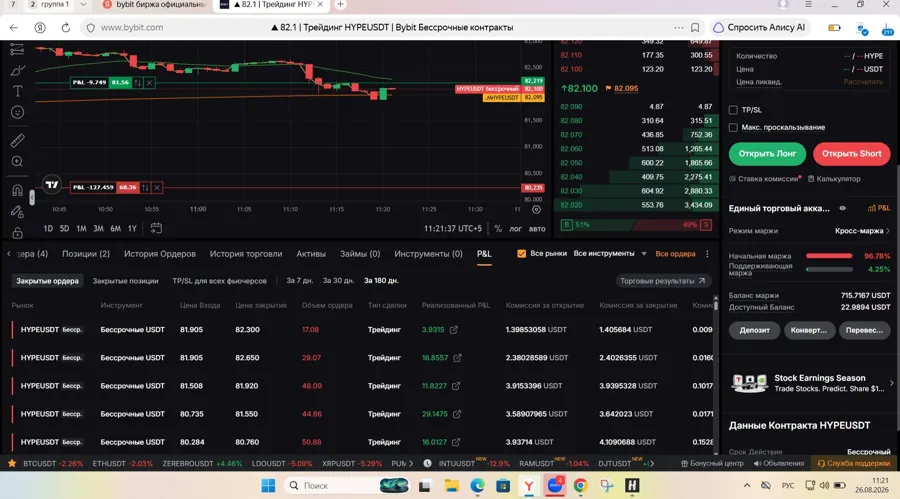Image resolution: width=900 pixels, height=499 pixels.
Task: Open the Займы (0) tab
Action: click(360, 254)
